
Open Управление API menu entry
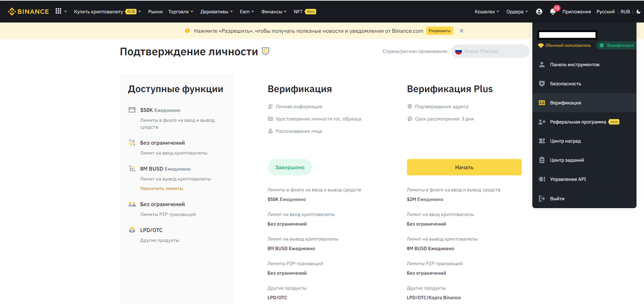[x=584, y=179]
